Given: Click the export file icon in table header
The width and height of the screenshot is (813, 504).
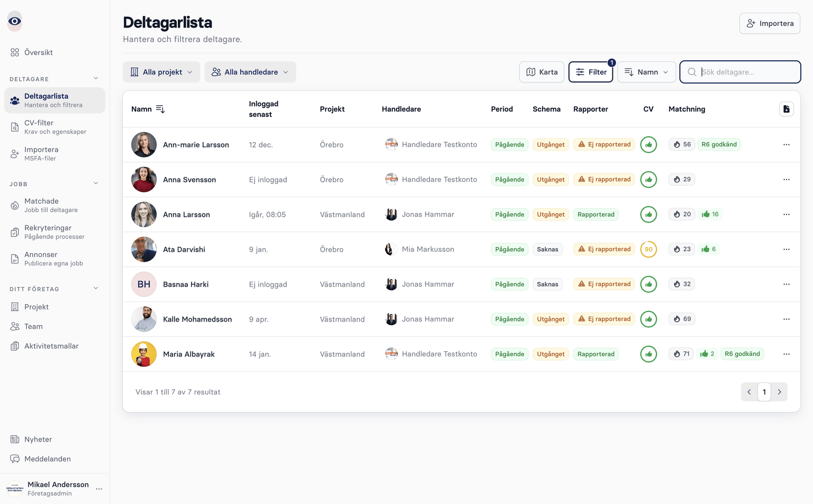Looking at the screenshot, I should click(786, 109).
